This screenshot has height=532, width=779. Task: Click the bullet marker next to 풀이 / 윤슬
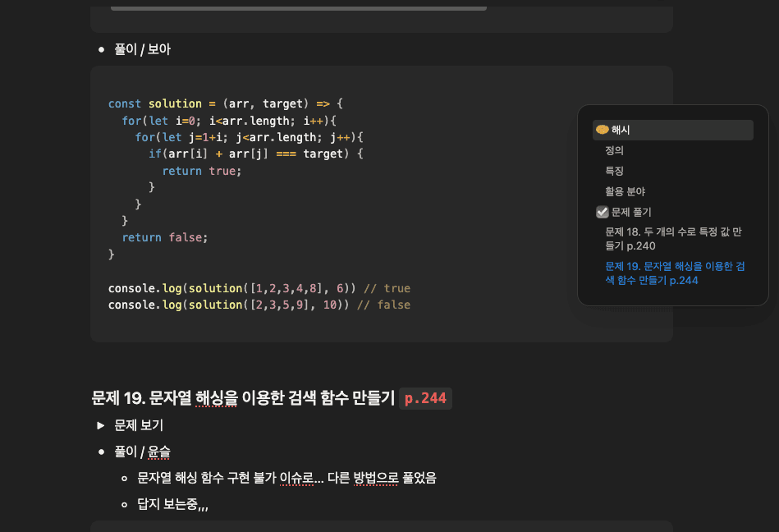(x=102, y=452)
